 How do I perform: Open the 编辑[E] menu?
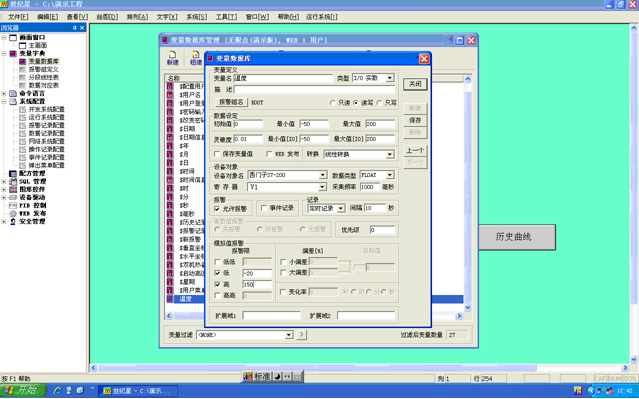47,17
